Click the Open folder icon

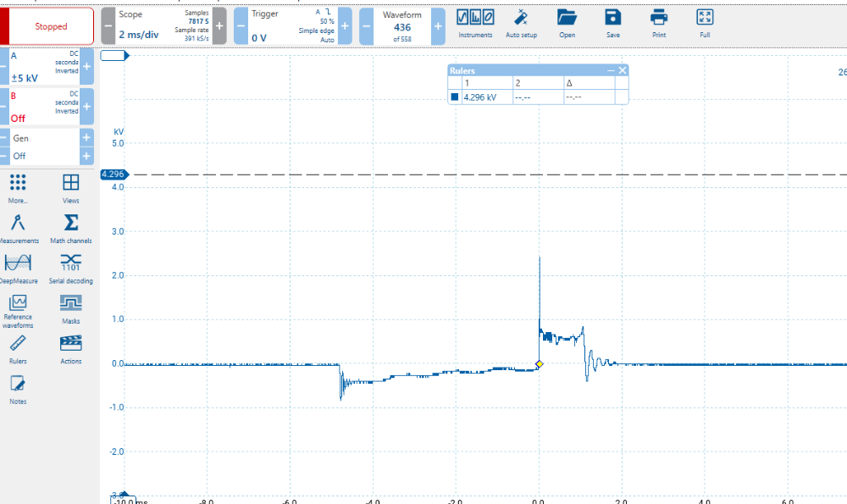coord(567,24)
